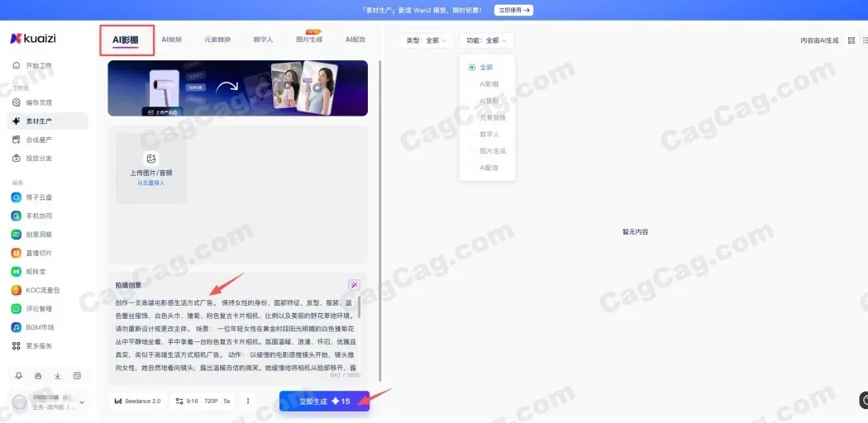
Task: Open the 9:16 720P 5s settings selector
Action: coord(203,402)
